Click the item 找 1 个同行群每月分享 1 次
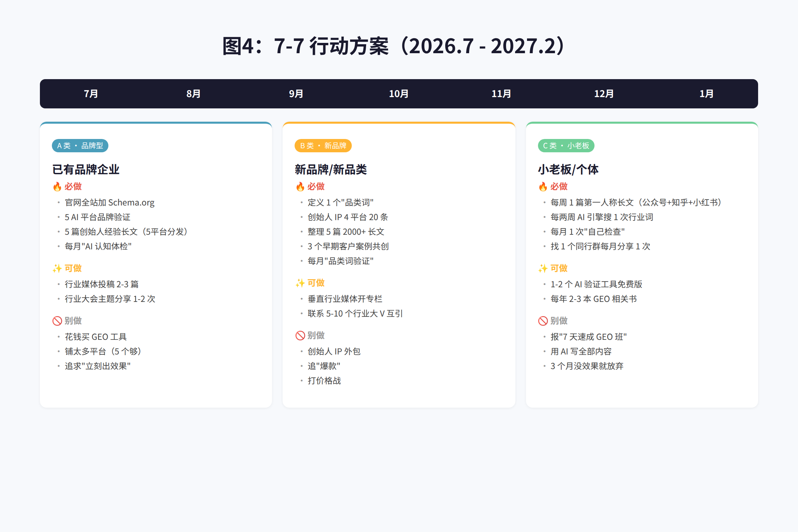The image size is (798, 532). coord(600,246)
